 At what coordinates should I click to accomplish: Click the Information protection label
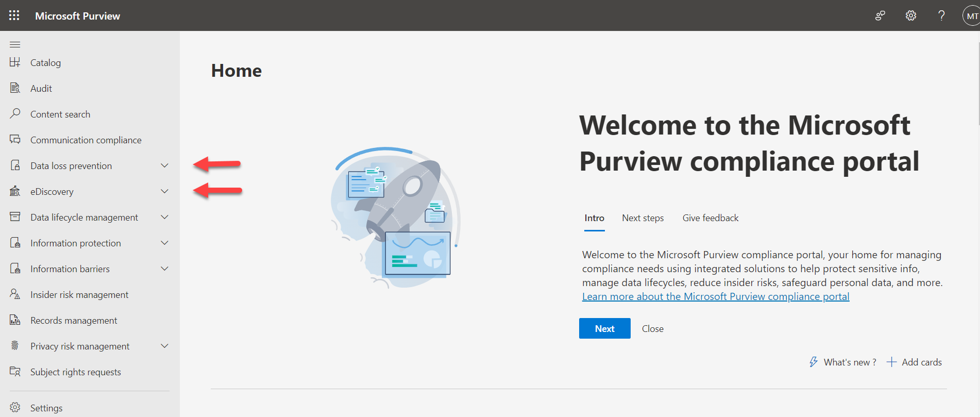[76, 243]
